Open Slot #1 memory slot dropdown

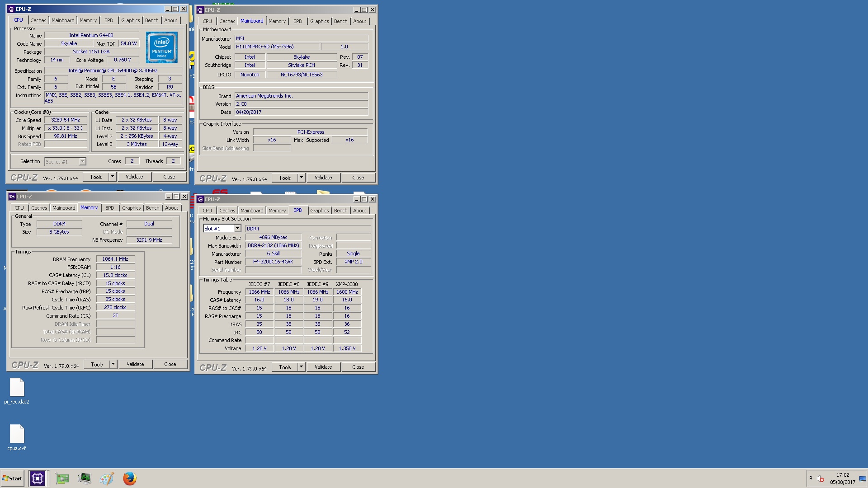(x=237, y=229)
